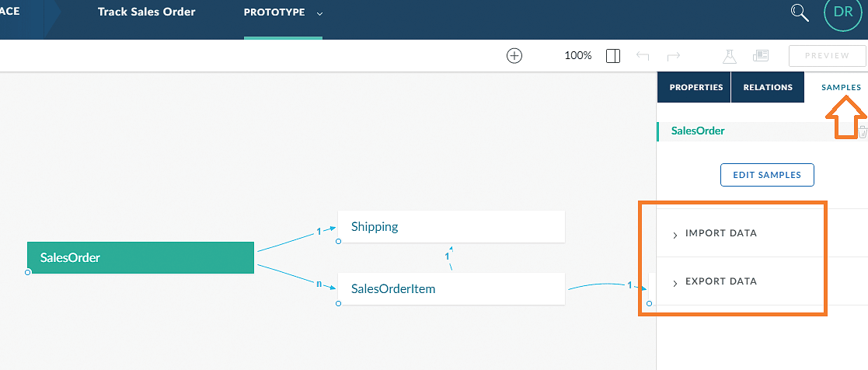This screenshot has width=868, height=370.
Task: Click the Preview button
Action: point(827,56)
